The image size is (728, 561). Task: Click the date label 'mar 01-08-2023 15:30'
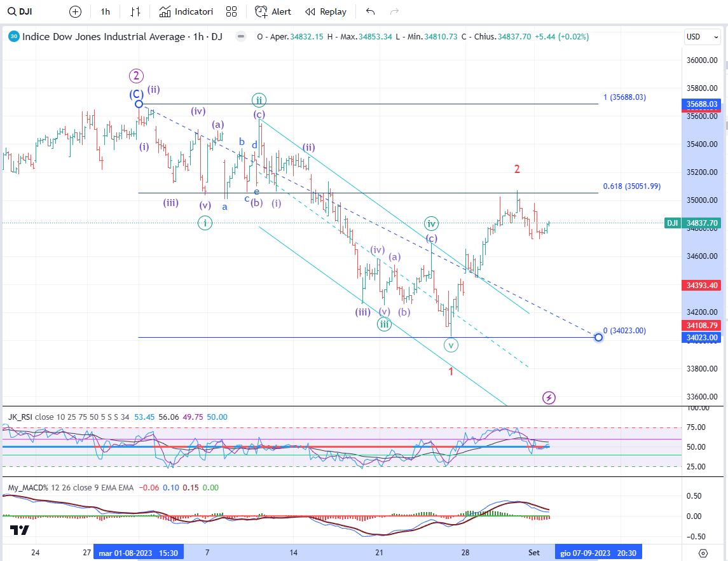tap(139, 553)
